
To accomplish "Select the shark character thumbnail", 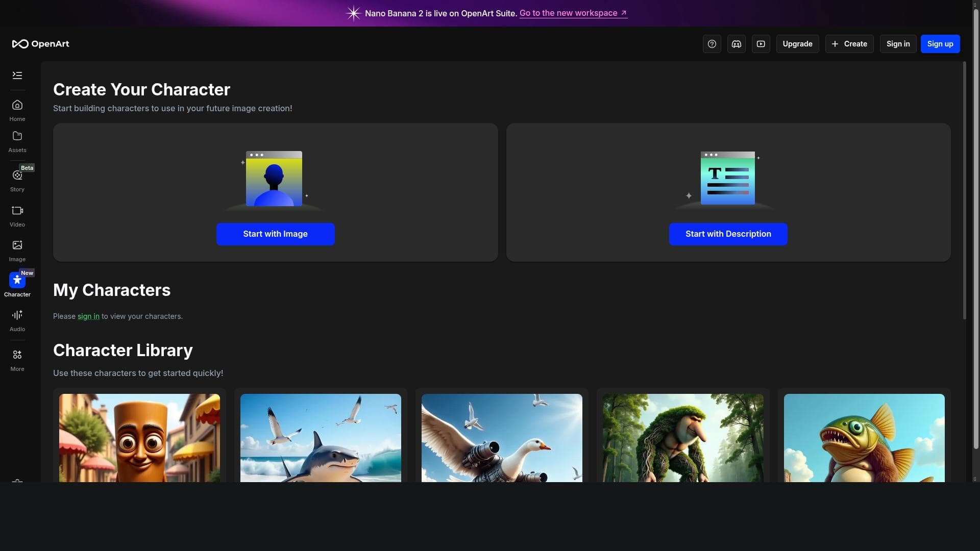I will [321, 438].
